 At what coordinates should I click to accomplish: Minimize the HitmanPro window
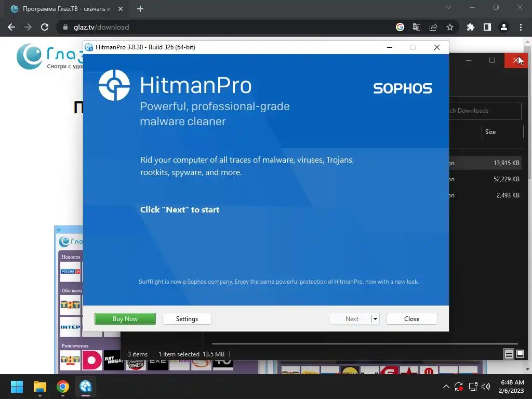click(x=390, y=47)
